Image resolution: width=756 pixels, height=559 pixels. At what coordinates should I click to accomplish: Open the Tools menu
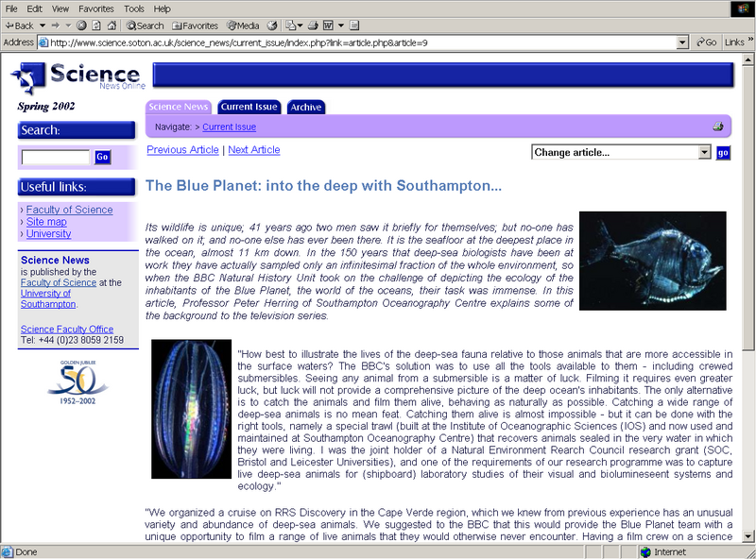click(133, 8)
